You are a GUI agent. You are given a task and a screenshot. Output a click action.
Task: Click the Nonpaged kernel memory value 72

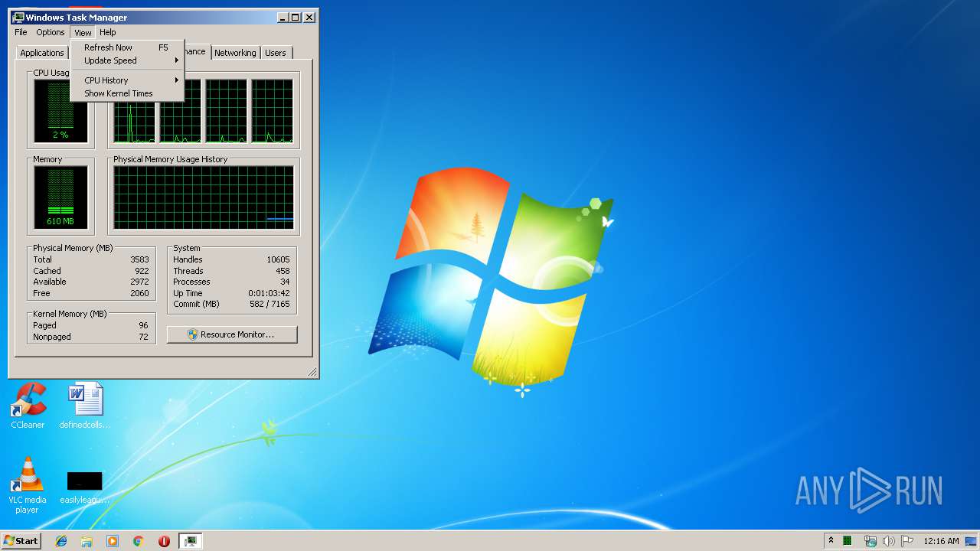coord(143,337)
